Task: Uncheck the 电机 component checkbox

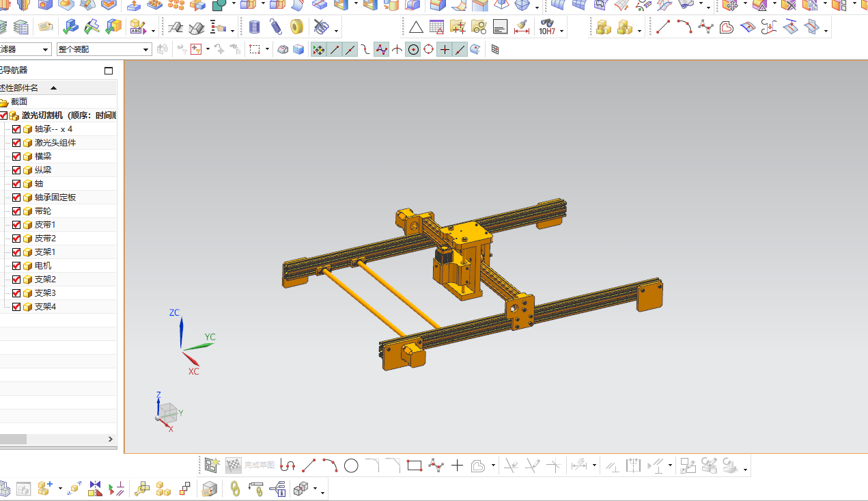Action: pyautogui.click(x=16, y=266)
